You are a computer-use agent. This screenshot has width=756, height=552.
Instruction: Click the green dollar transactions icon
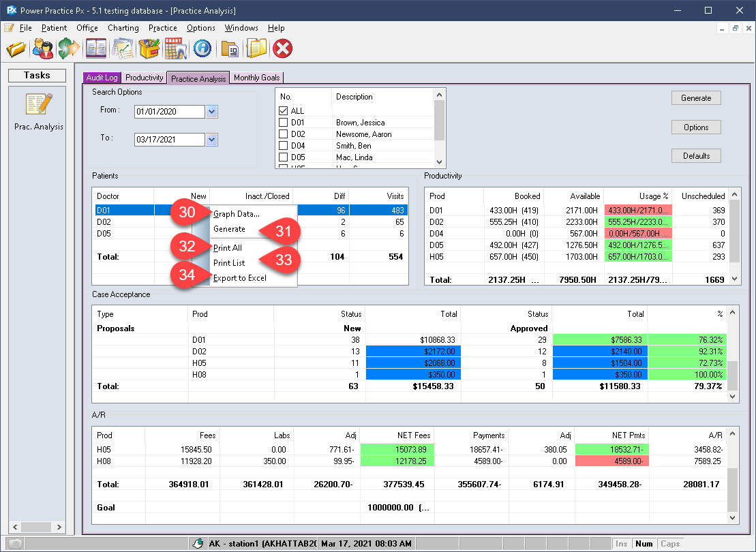coord(69,48)
